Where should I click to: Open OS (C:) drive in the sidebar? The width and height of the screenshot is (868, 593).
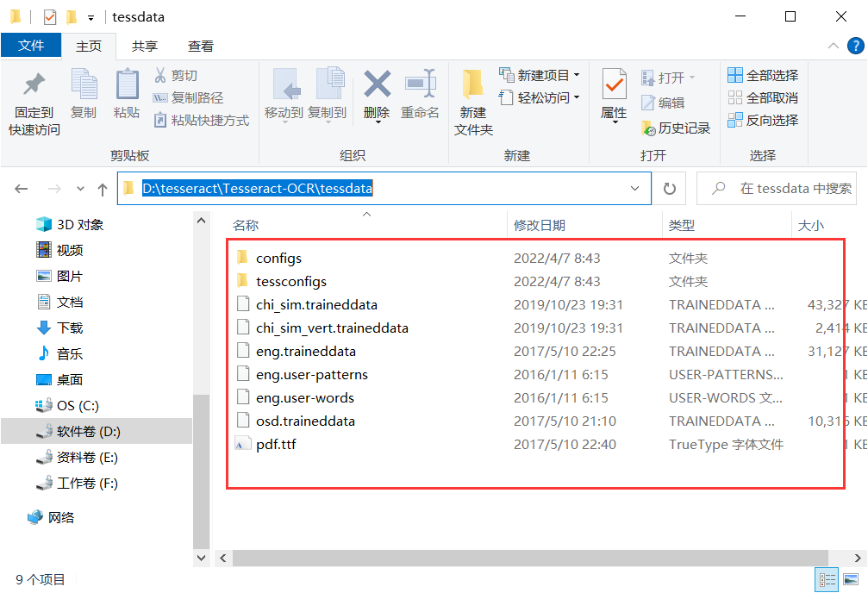pos(67,405)
